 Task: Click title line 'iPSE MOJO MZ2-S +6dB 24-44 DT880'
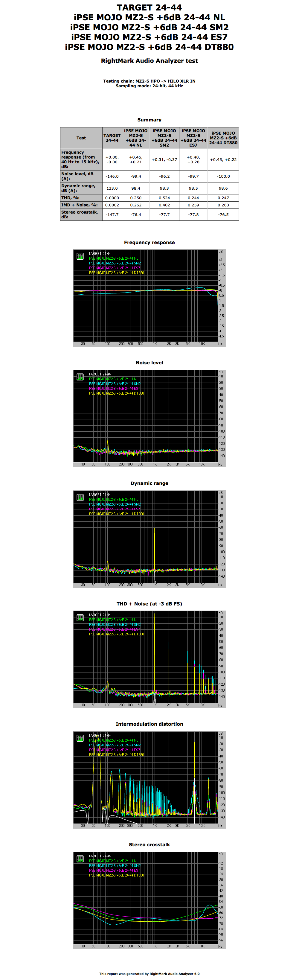pos(149,47)
